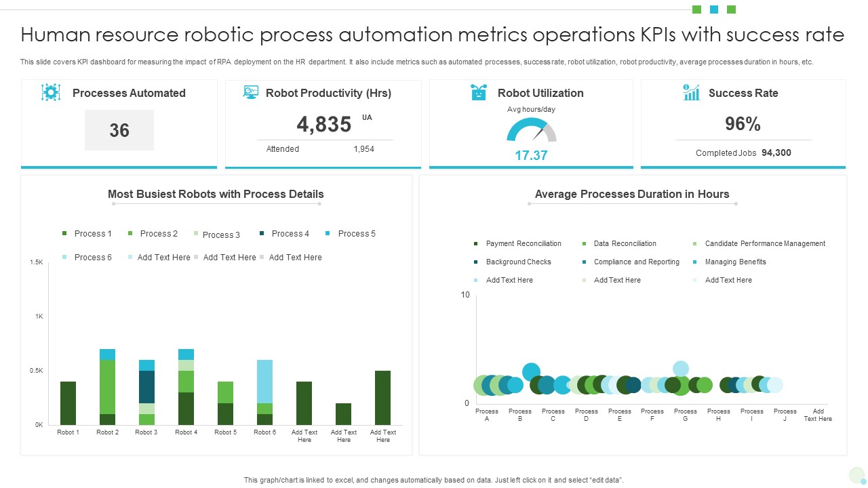Click the Robot Utilization gauge dial
The width and height of the screenshot is (868, 488).
pos(532,130)
